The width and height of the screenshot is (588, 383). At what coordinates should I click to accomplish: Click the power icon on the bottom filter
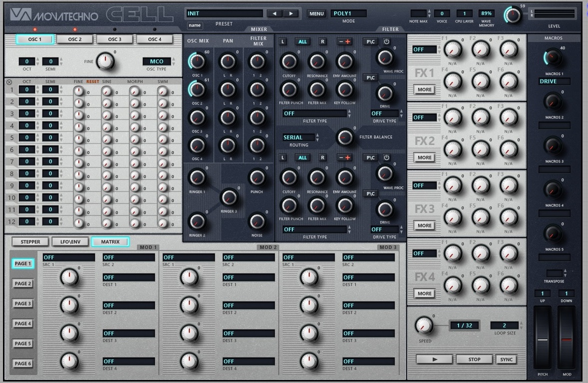coord(386,157)
